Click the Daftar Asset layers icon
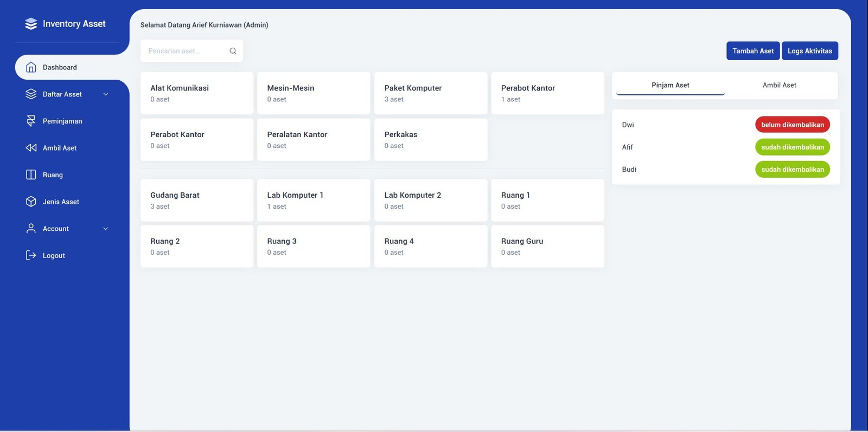The height and width of the screenshot is (432, 868). (31, 94)
